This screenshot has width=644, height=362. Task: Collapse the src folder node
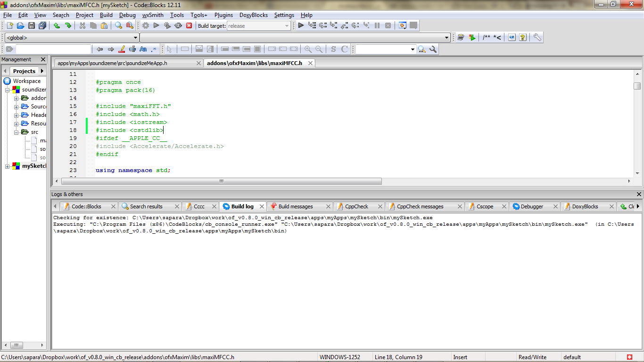[x=16, y=132]
